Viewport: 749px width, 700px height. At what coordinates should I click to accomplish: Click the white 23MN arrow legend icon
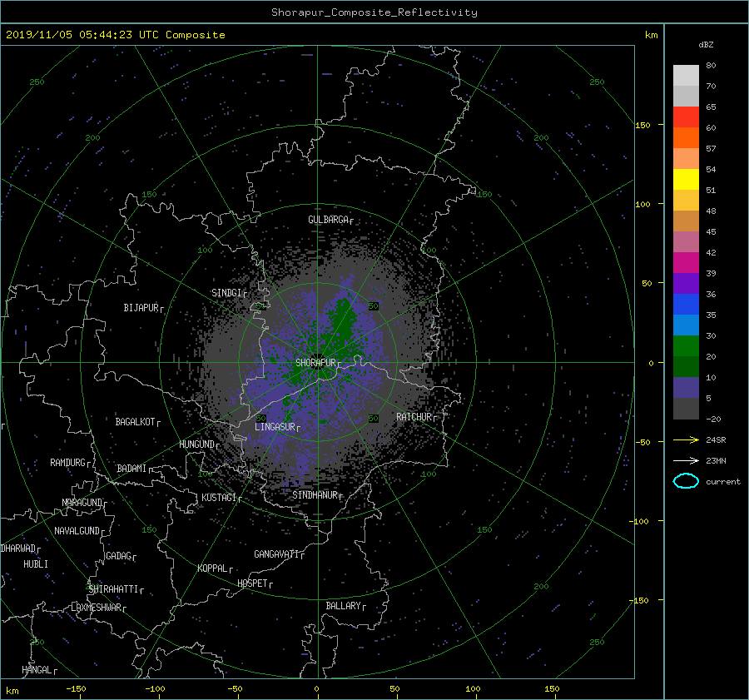click(x=686, y=460)
